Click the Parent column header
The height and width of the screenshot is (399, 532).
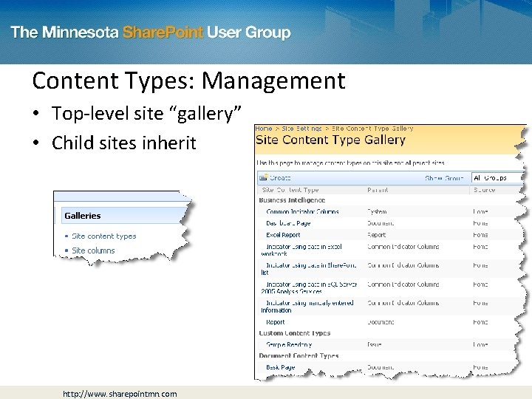378,190
